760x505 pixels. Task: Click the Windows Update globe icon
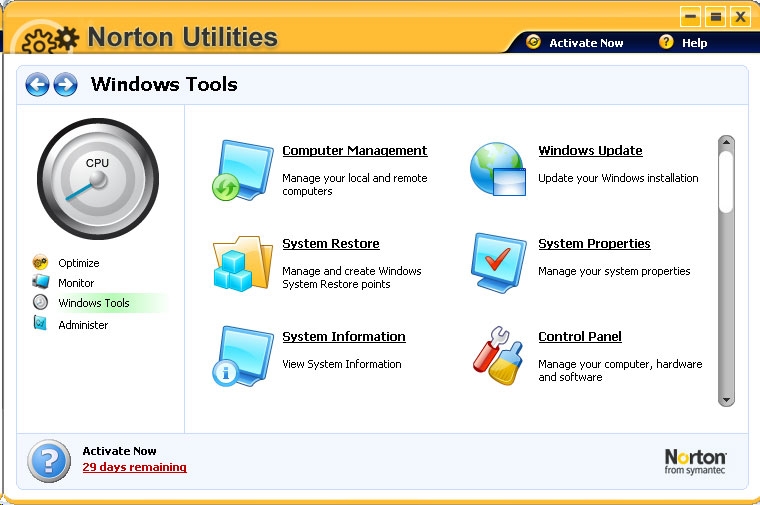pyautogui.click(x=498, y=169)
